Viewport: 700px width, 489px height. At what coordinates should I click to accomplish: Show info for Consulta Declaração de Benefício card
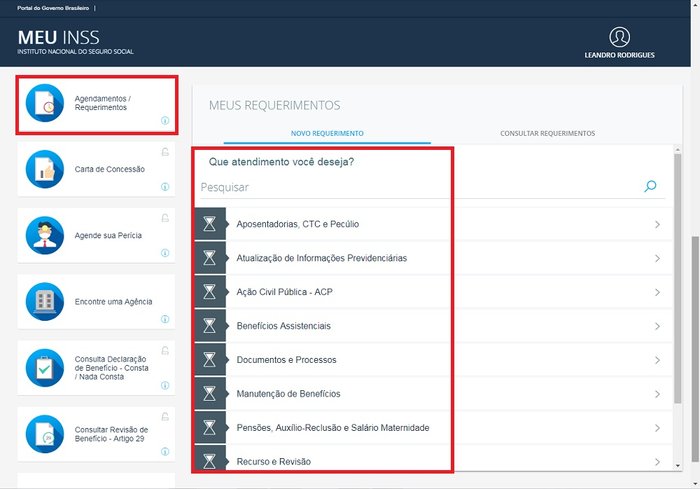[x=165, y=385]
